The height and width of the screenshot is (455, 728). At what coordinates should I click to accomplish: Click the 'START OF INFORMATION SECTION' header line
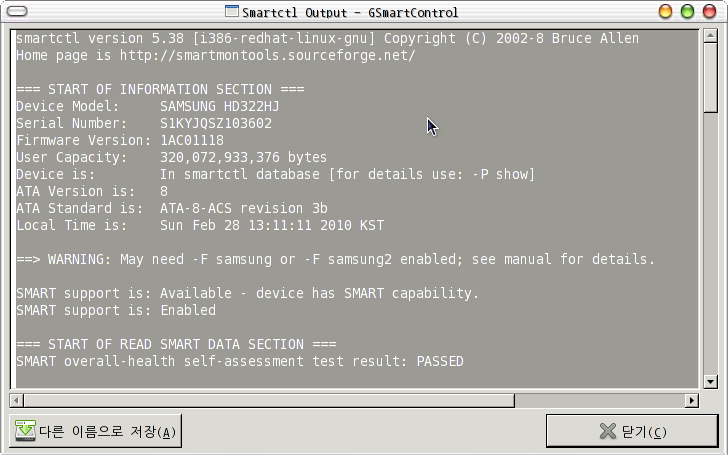pos(160,89)
